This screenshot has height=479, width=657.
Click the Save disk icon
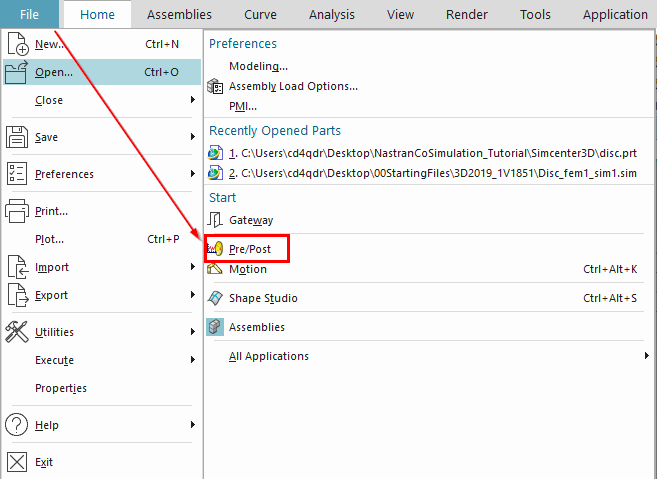17,137
